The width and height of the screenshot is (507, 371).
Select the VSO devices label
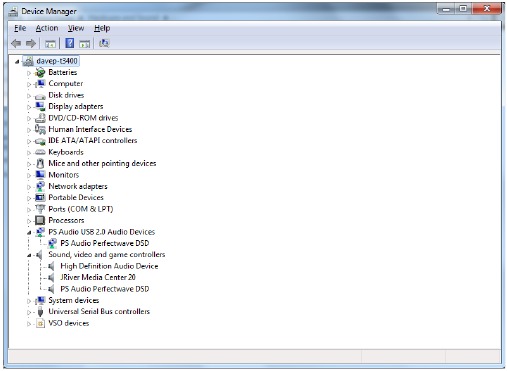click(69, 323)
